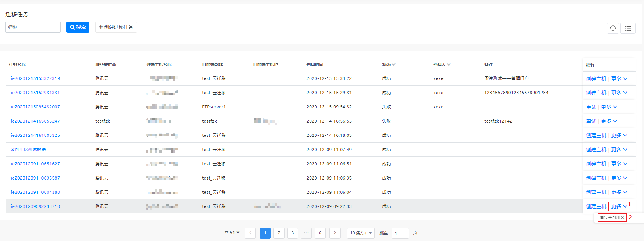This screenshot has height=241, width=644.
Task: Open task ie20201209110651627
Action: (35, 164)
